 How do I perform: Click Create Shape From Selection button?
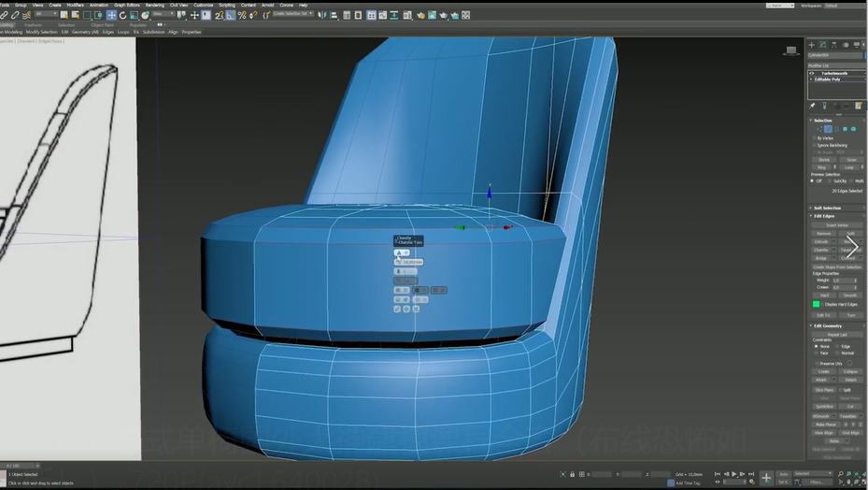[837, 267]
